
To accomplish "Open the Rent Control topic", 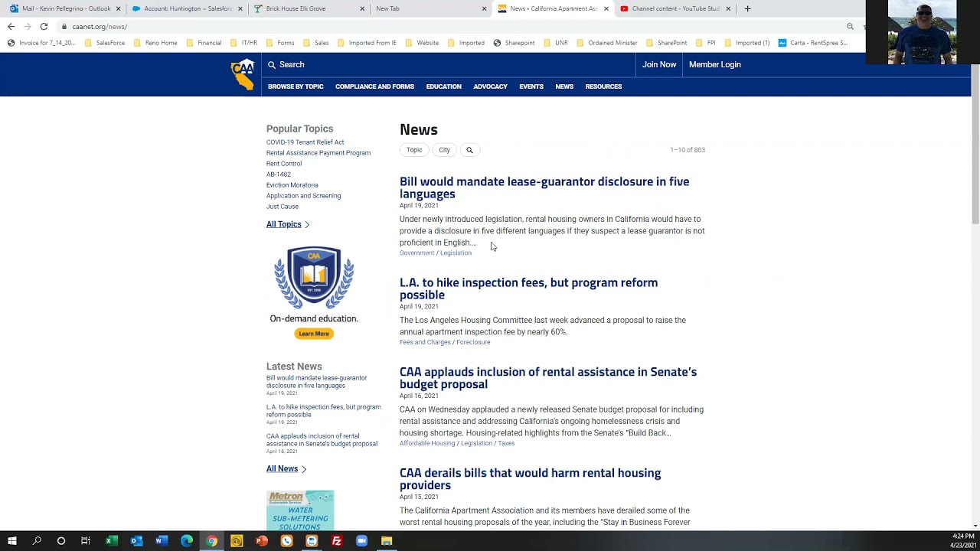I will (x=284, y=164).
